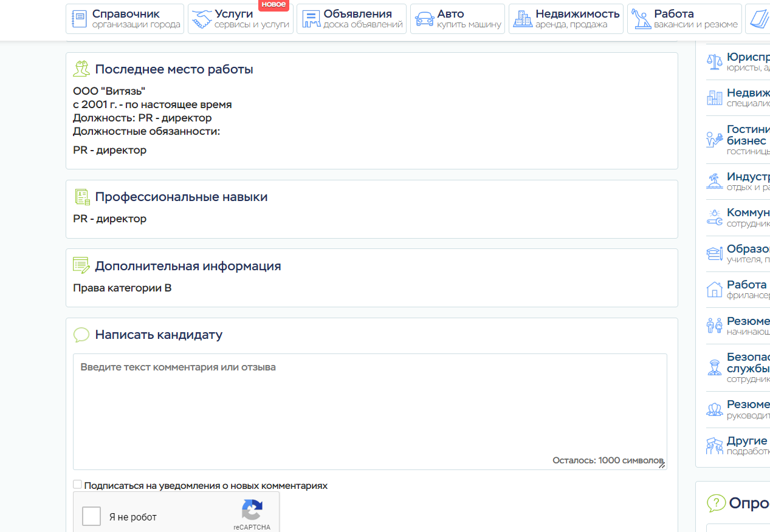This screenshot has height=532, width=770.
Task: Open the Другие category link in sidebar
Action: [x=747, y=441]
